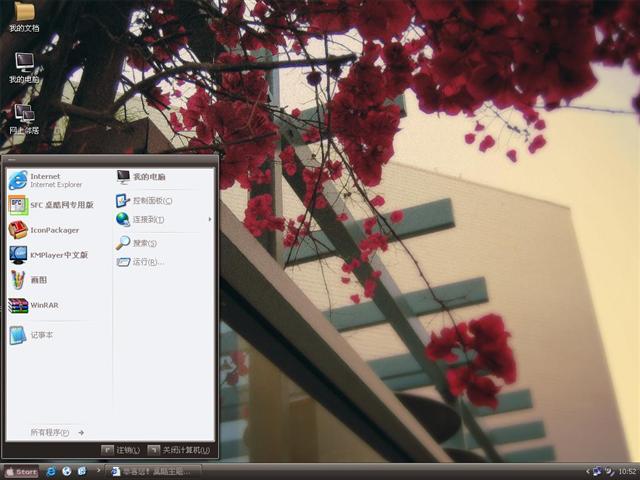The height and width of the screenshot is (480, 640).
Task: Expand 所有程序(P) all programs list
Action: [57, 432]
